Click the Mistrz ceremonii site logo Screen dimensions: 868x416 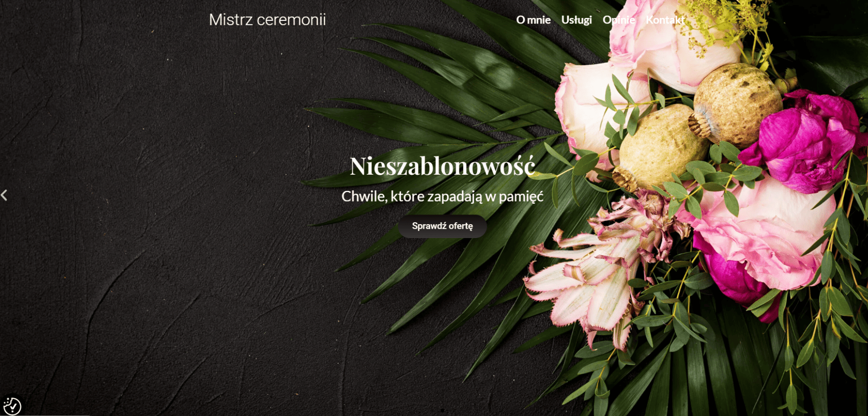tap(267, 19)
